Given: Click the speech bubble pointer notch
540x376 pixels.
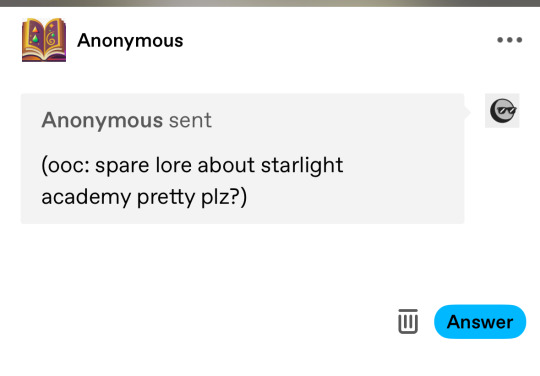Looking at the screenshot, I should click(467, 112).
